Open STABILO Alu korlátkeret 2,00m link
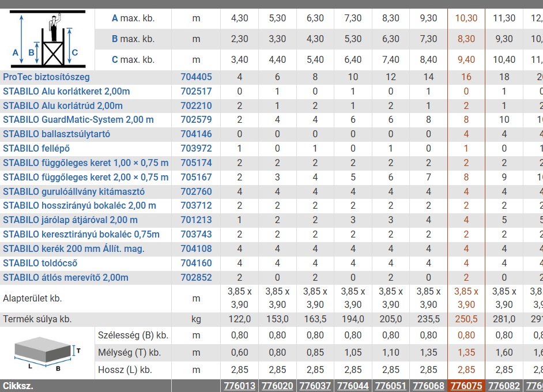Viewport: 543px width, 392px height. pyautogui.click(x=66, y=92)
